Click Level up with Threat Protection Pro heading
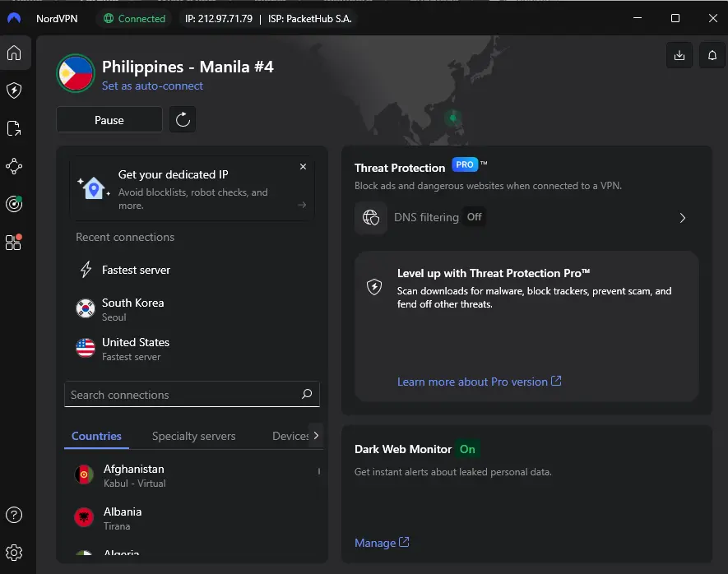728x574 pixels. (494, 273)
